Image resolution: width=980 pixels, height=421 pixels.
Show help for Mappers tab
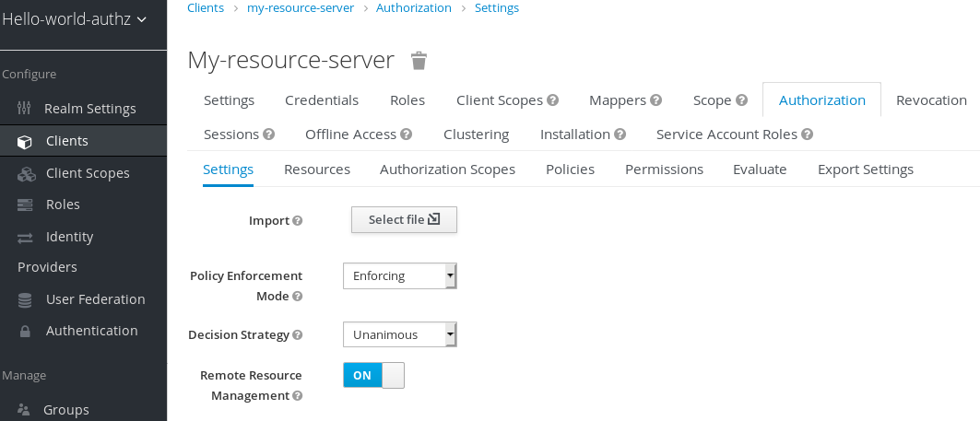click(655, 99)
